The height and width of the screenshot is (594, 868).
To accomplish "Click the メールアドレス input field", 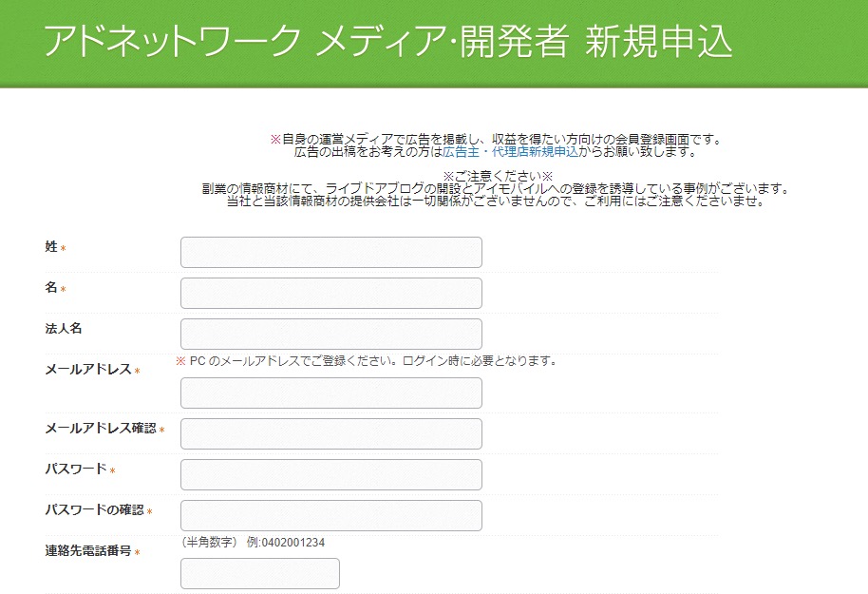I will [330, 393].
